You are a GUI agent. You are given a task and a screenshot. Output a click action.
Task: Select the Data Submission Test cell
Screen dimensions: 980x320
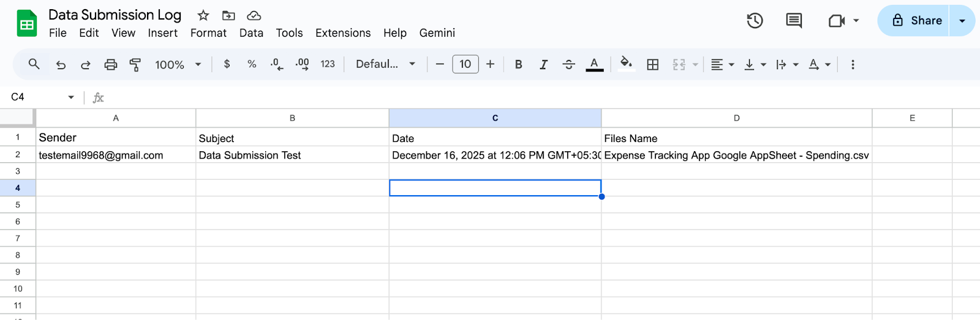[x=292, y=155]
